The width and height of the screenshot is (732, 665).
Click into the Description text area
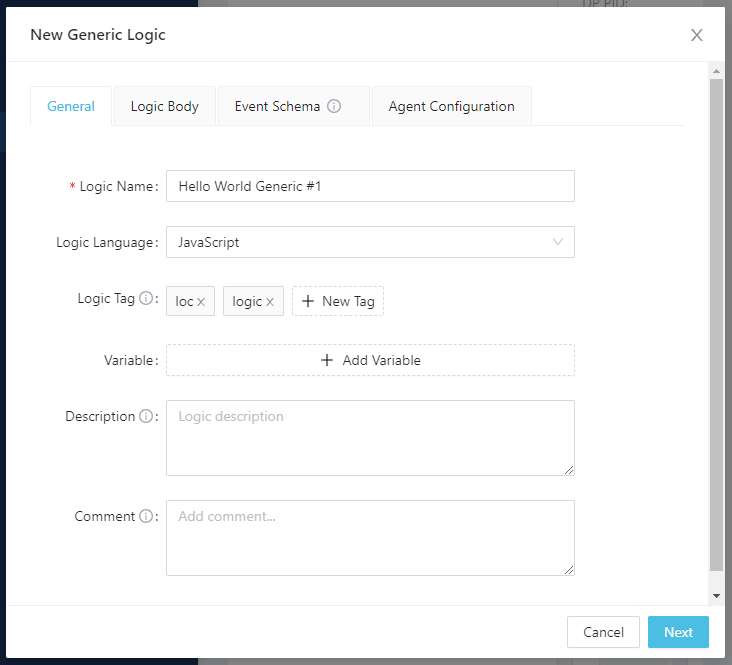click(x=370, y=438)
